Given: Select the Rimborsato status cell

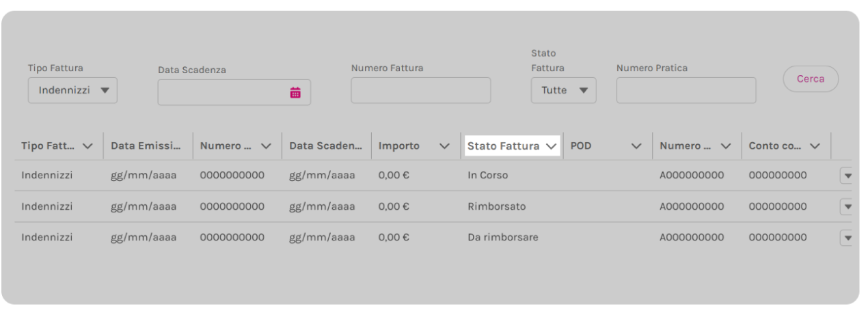Looking at the screenshot, I should tap(497, 206).
